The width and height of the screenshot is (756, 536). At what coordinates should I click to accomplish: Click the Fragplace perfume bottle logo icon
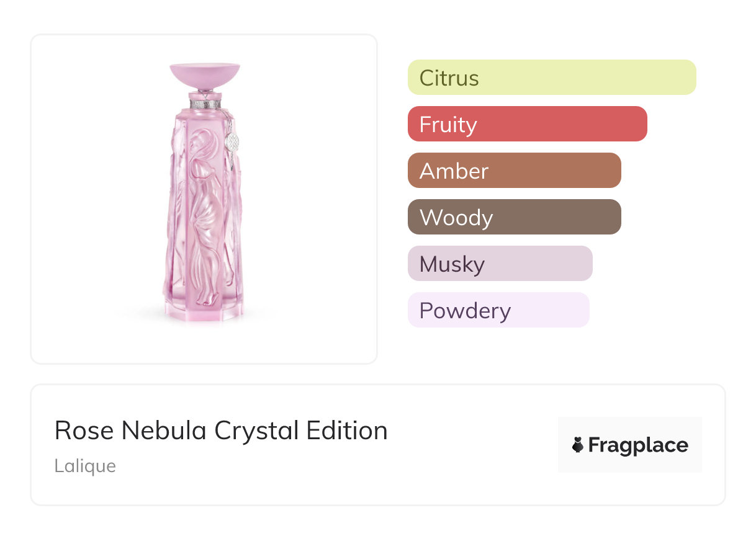pyautogui.click(x=578, y=445)
